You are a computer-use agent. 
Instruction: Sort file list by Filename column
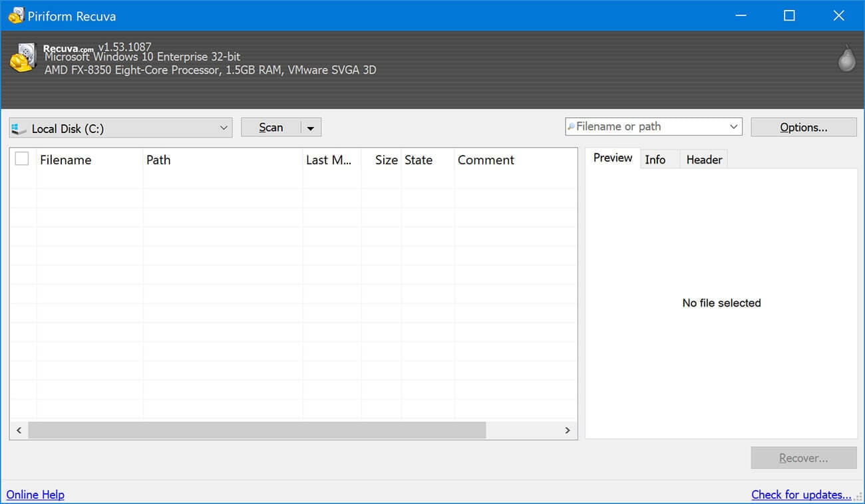(65, 160)
